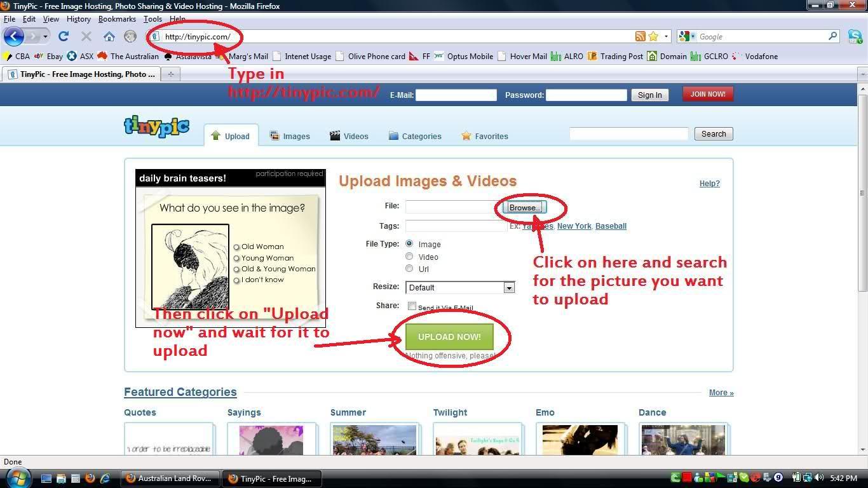Click the Browse... file button

525,208
